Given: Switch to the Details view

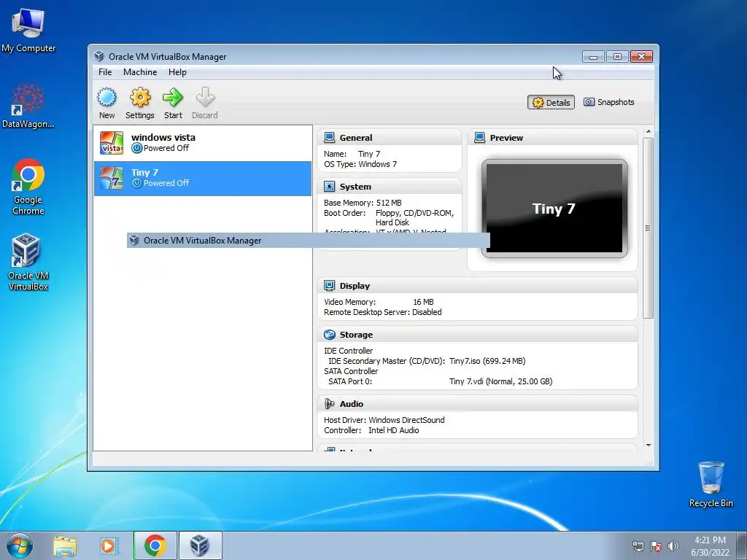Looking at the screenshot, I should [551, 102].
